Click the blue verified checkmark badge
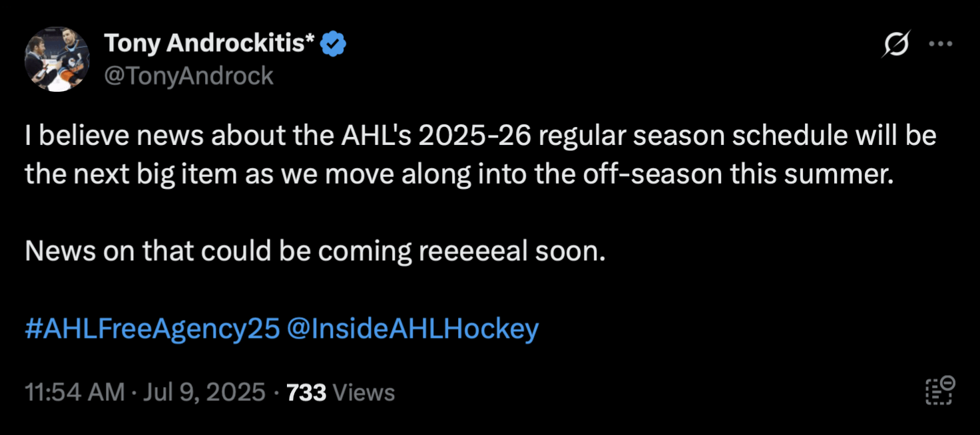The height and width of the screenshot is (435, 980). 333,45
